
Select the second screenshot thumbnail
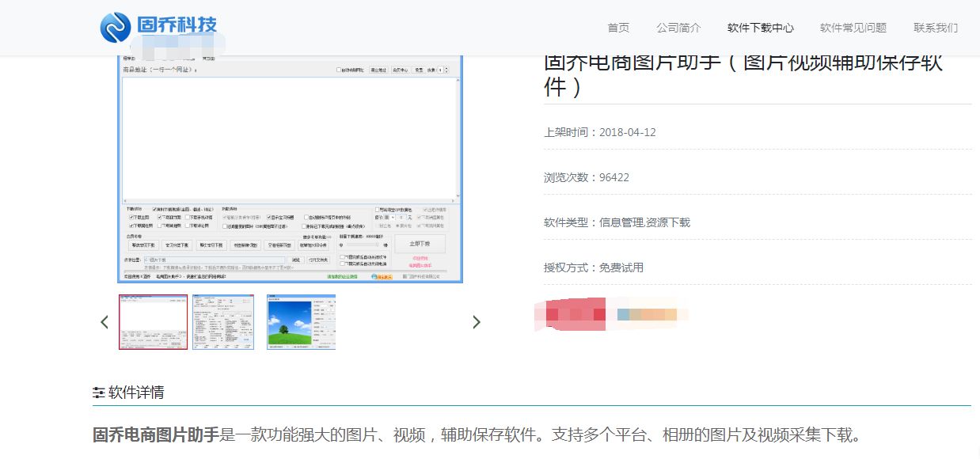coord(222,321)
